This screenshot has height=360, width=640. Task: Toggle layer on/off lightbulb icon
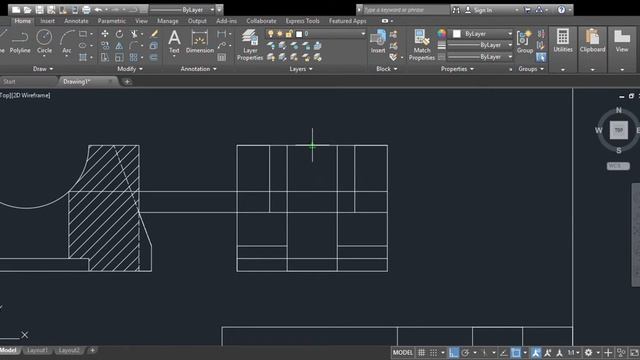pos(270,33)
